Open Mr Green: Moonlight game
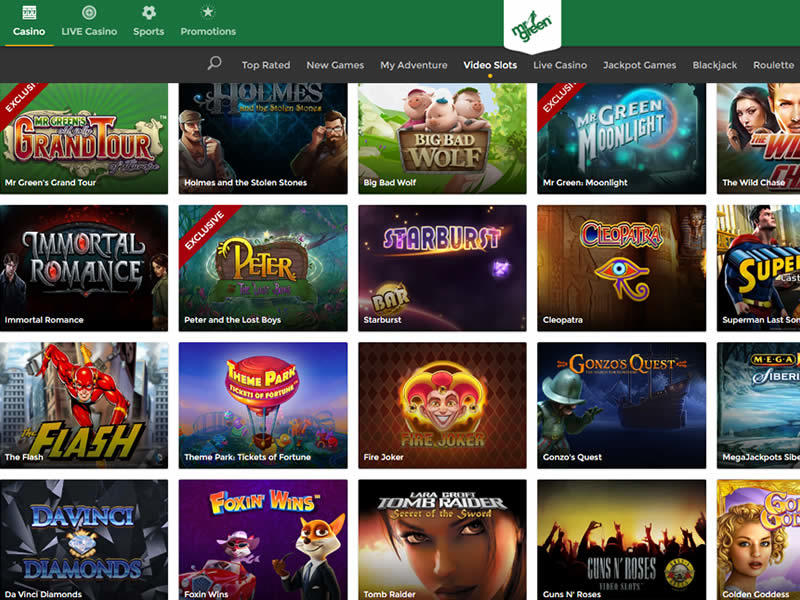Screen dimensions: 800x600 pos(621,138)
